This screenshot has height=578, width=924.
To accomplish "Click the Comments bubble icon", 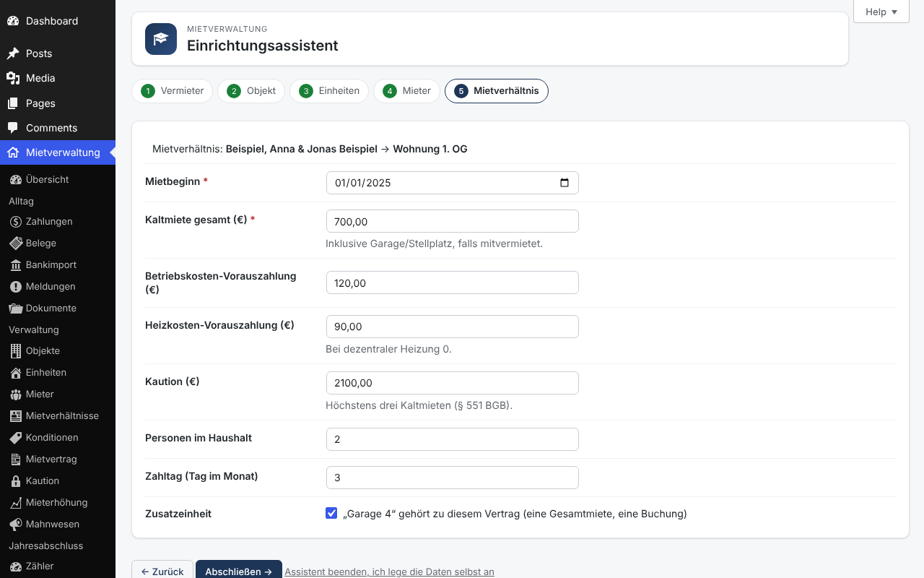I will [x=13, y=128].
